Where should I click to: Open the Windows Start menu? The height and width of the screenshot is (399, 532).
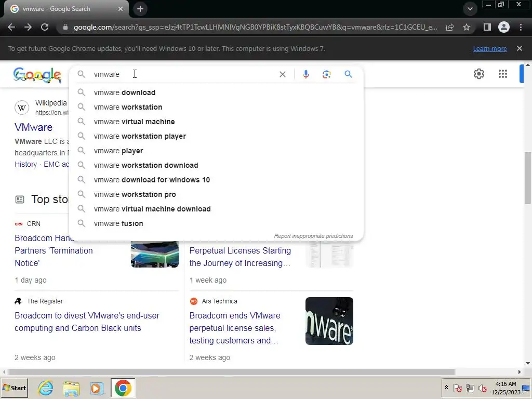pyautogui.click(x=14, y=388)
